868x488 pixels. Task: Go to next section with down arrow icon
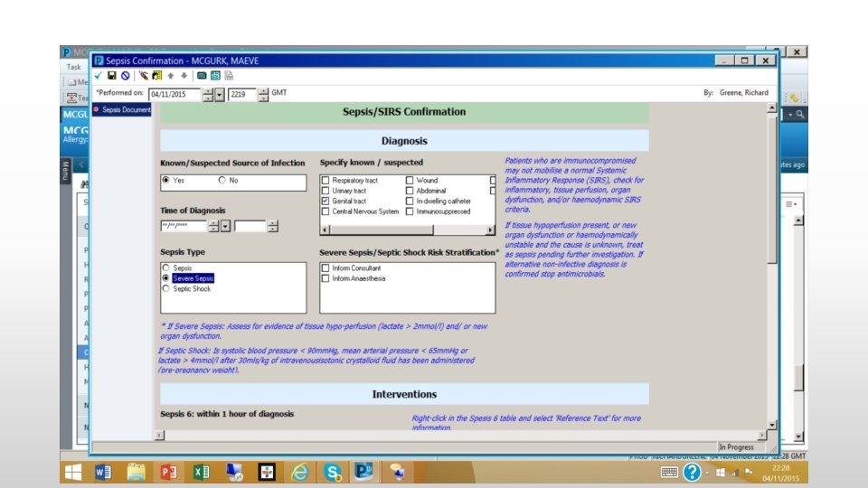pyautogui.click(x=184, y=76)
